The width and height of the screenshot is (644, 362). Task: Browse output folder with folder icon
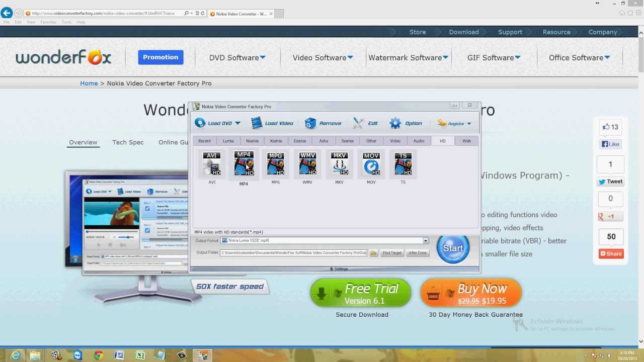tap(373, 253)
